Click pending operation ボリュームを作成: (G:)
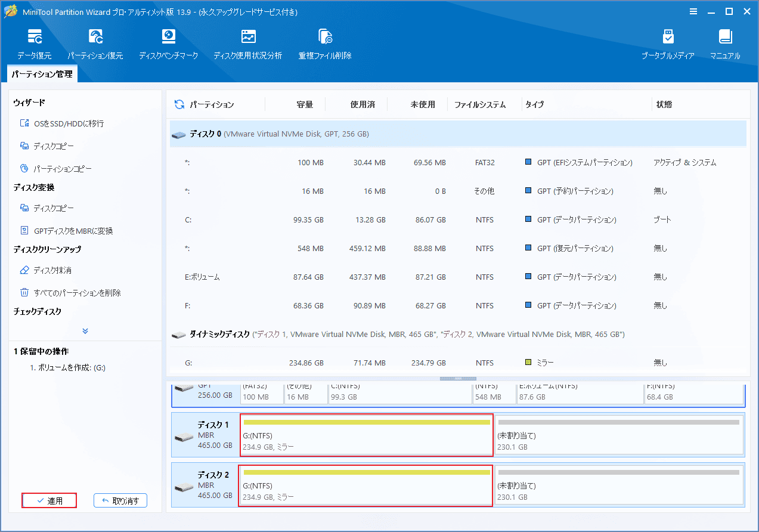The height and width of the screenshot is (532, 759). click(x=67, y=368)
